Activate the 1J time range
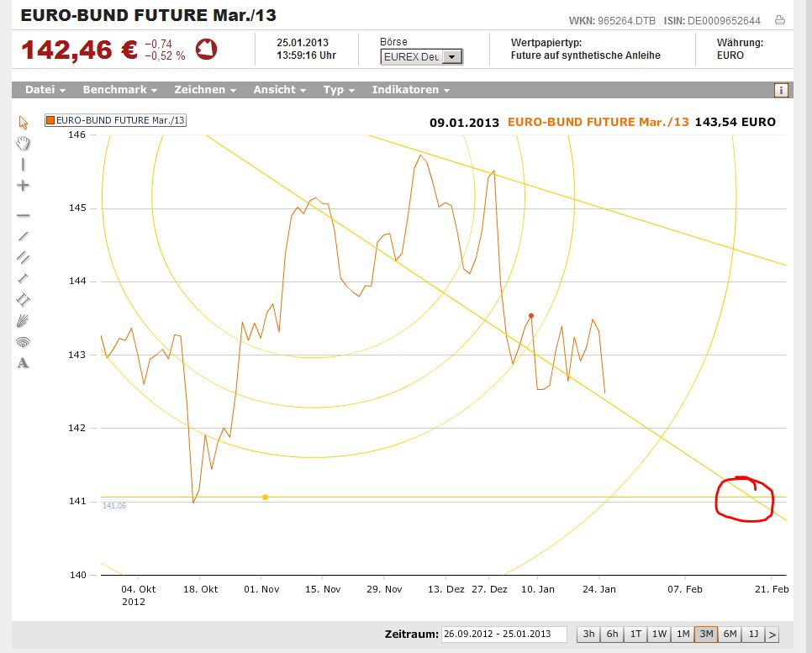The width and height of the screenshot is (812, 653). pos(752,634)
